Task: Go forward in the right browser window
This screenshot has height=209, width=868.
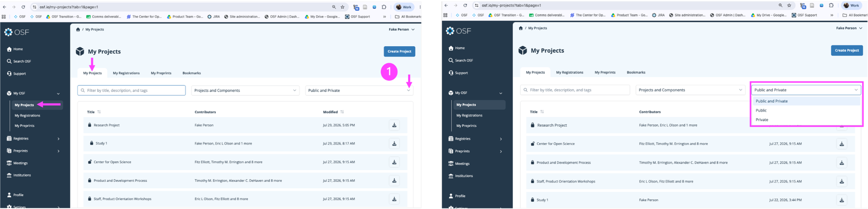Action: [456, 6]
